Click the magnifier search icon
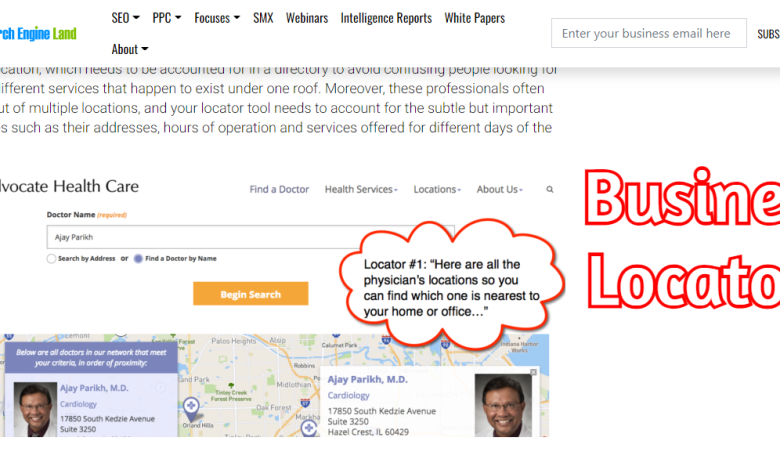Image resolution: width=780 pixels, height=470 pixels. click(x=550, y=189)
